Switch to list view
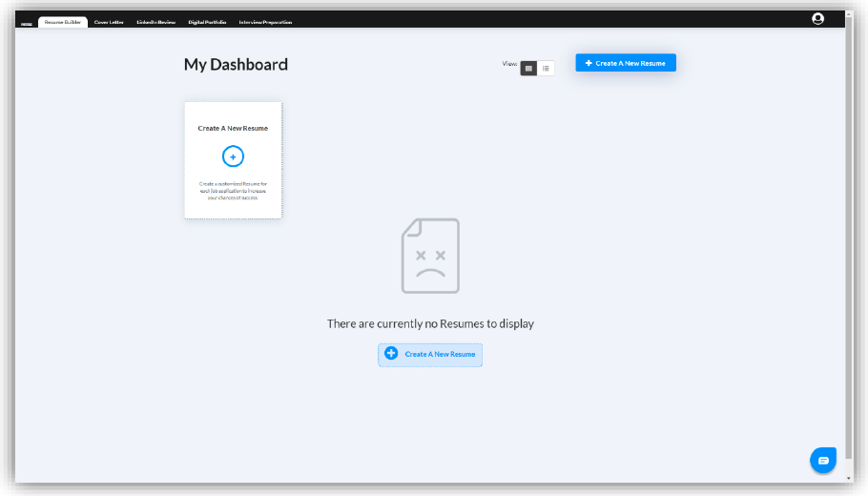The width and height of the screenshot is (868, 496). coord(546,68)
